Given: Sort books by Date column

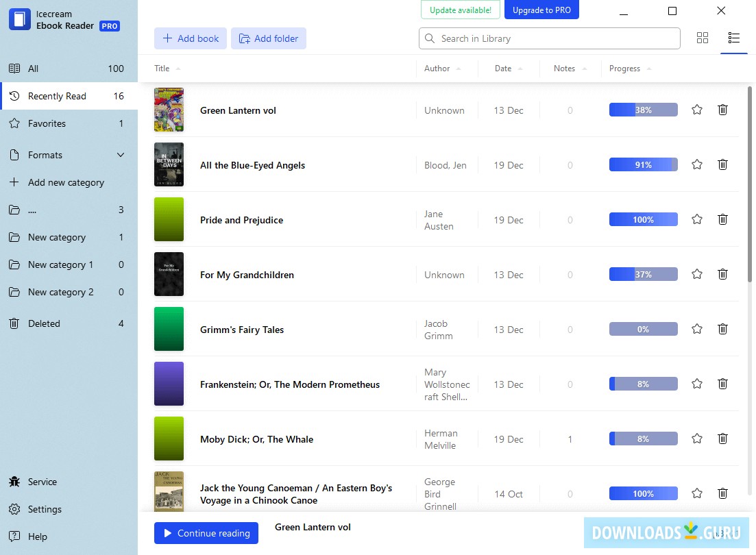Looking at the screenshot, I should click(508, 69).
